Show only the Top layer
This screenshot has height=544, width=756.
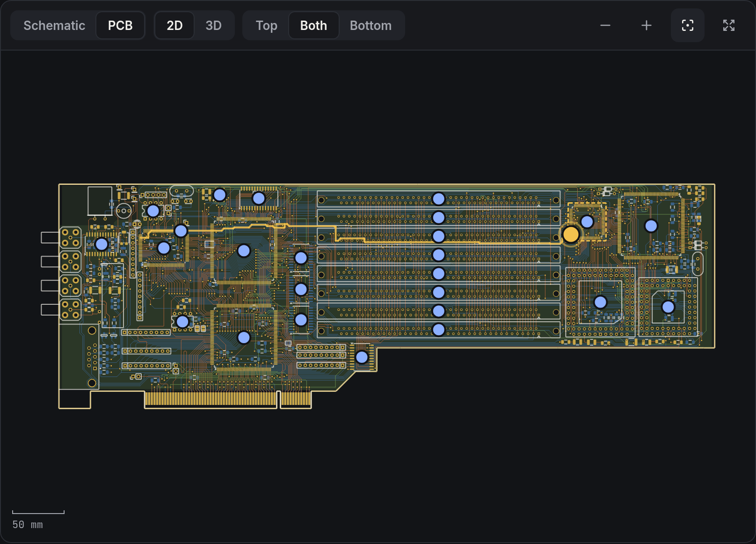tap(266, 25)
